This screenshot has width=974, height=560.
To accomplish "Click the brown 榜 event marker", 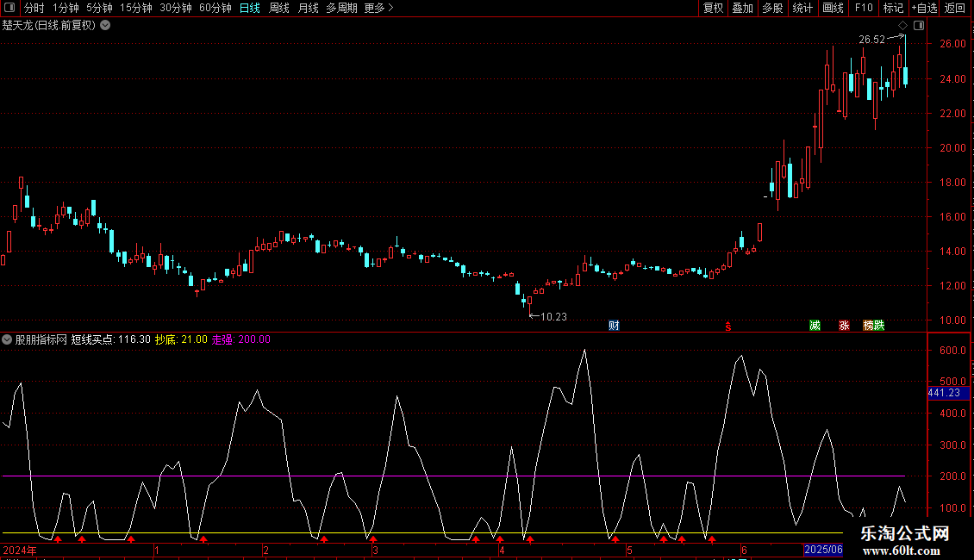I will pyautogui.click(x=868, y=326).
